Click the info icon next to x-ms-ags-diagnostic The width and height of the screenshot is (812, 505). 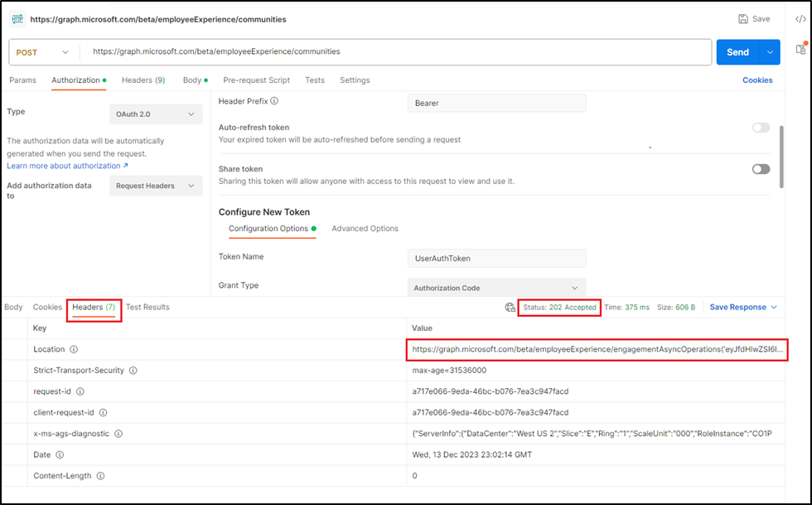coord(118,434)
